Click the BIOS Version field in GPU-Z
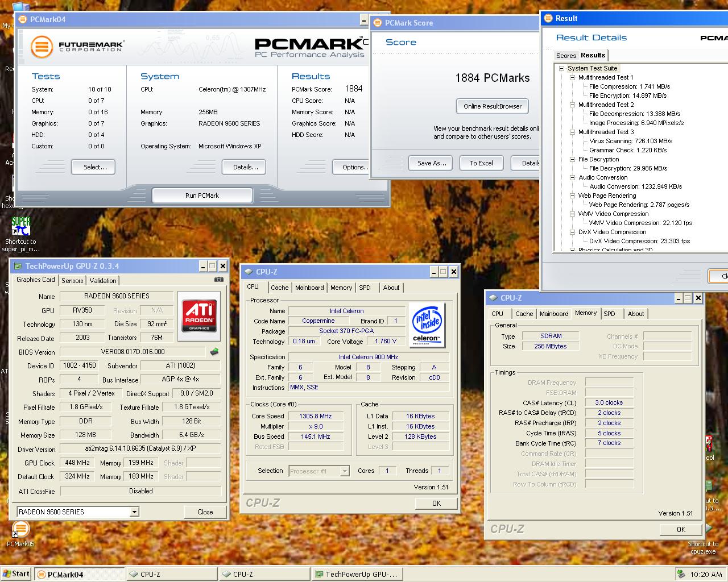This screenshot has height=582, width=728. [x=133, y=352]
